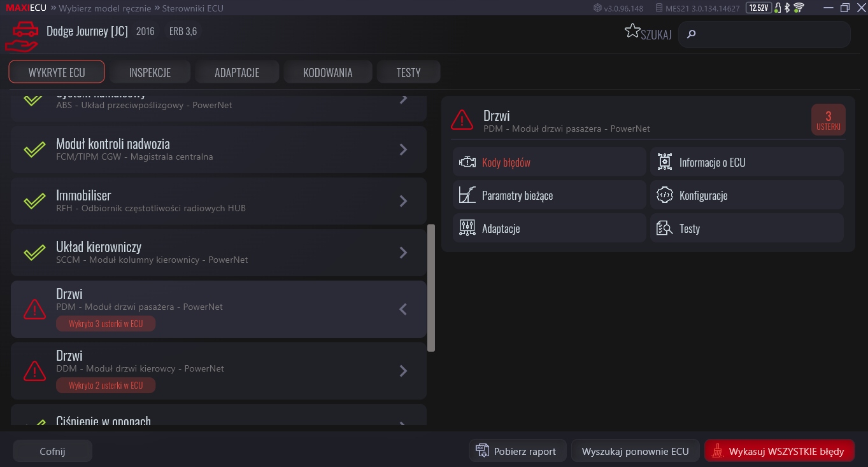868x467 pixels.
Task: Click the interface connection status icon
Action: pyautogui.click(x=778, y=8)
